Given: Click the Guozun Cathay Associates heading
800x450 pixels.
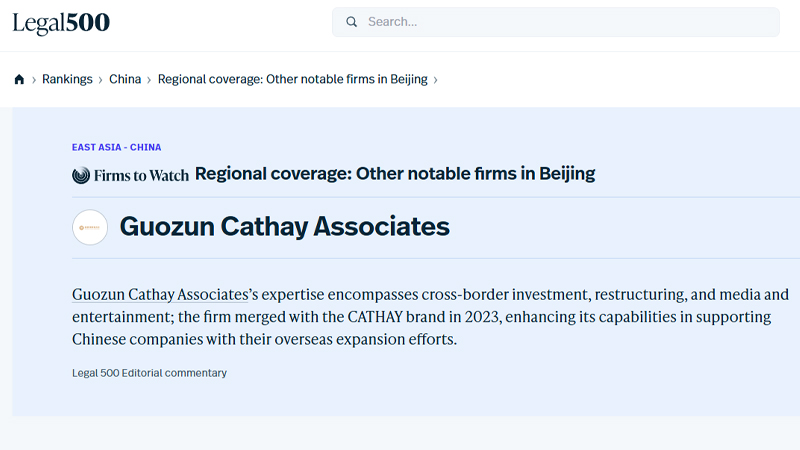Looking at the screenshot, I should click(285, 227).
